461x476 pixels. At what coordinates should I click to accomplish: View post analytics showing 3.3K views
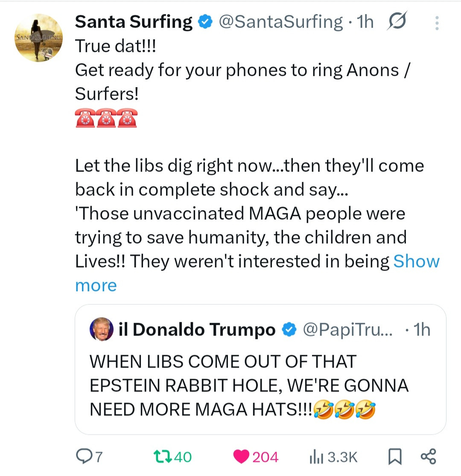315,457
